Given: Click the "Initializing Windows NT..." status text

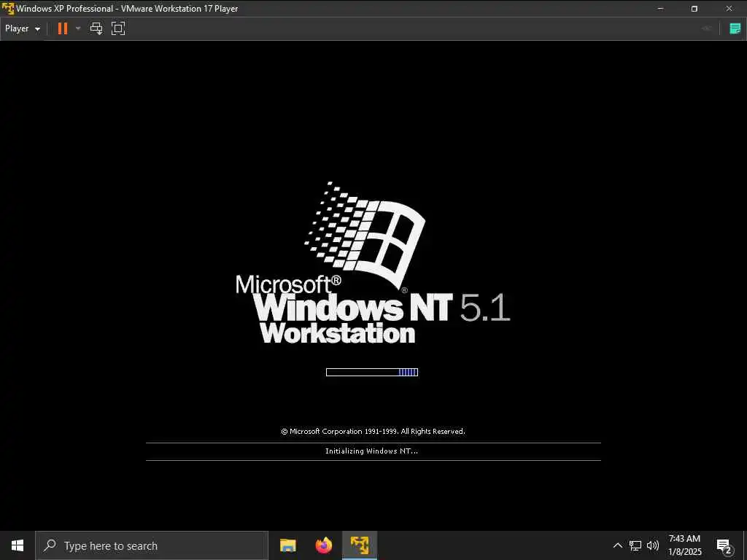Looking at the screenshot, I should [371, 451].
